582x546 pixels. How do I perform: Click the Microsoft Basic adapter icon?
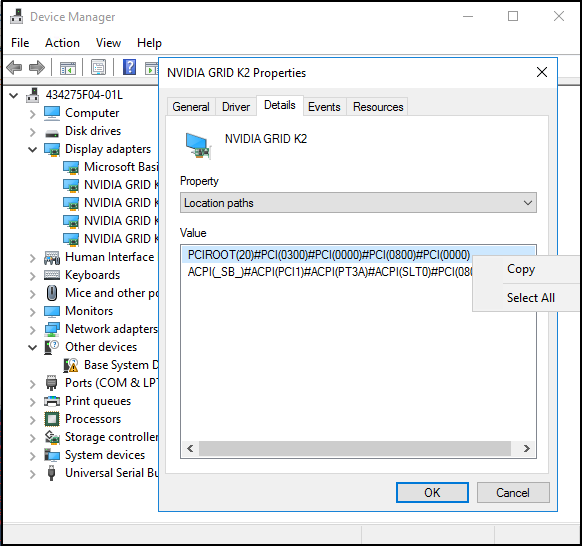coord(71,167)
